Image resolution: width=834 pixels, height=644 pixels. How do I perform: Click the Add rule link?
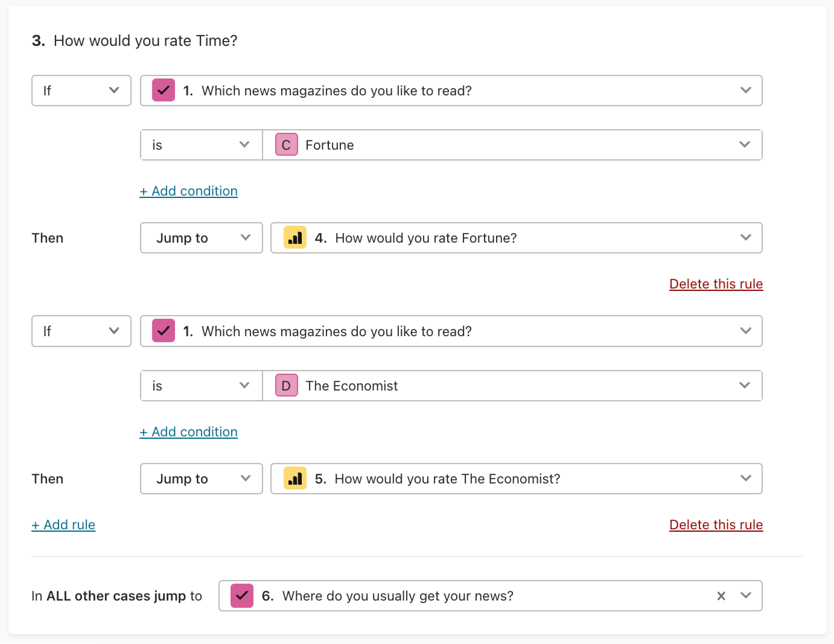[x=63, y=524]
